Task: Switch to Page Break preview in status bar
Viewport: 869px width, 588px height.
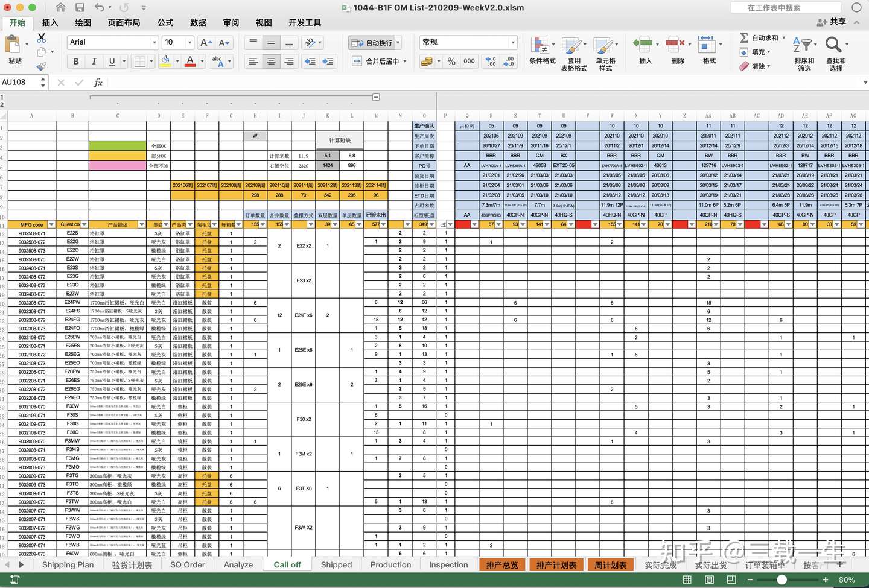Action: pyautogui.click(x=731, y=580)
